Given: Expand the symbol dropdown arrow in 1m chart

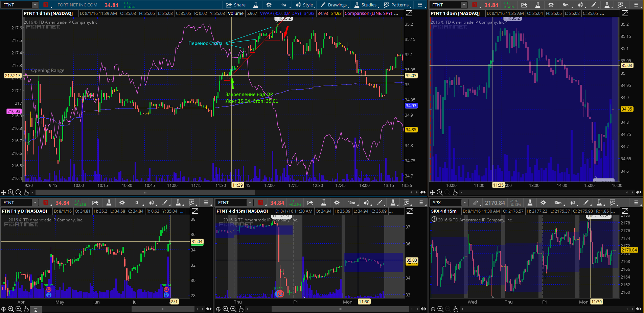Looking at the screenshot, I should 35,5.
